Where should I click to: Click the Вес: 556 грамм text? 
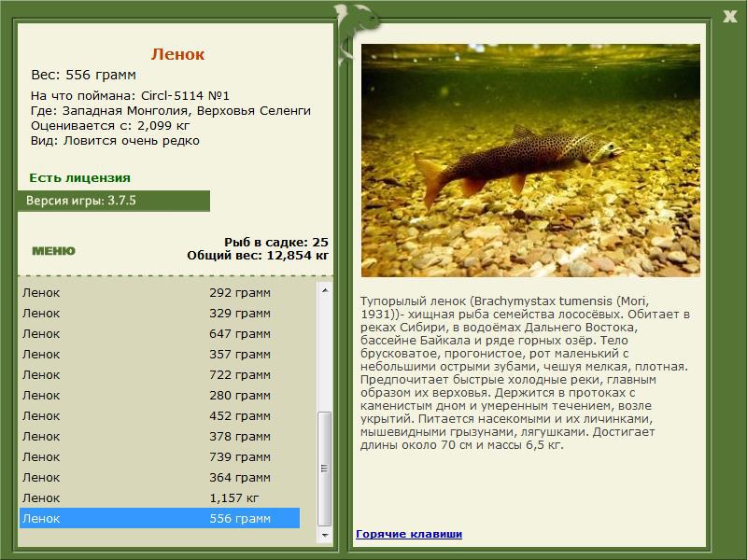pos(83,75)
